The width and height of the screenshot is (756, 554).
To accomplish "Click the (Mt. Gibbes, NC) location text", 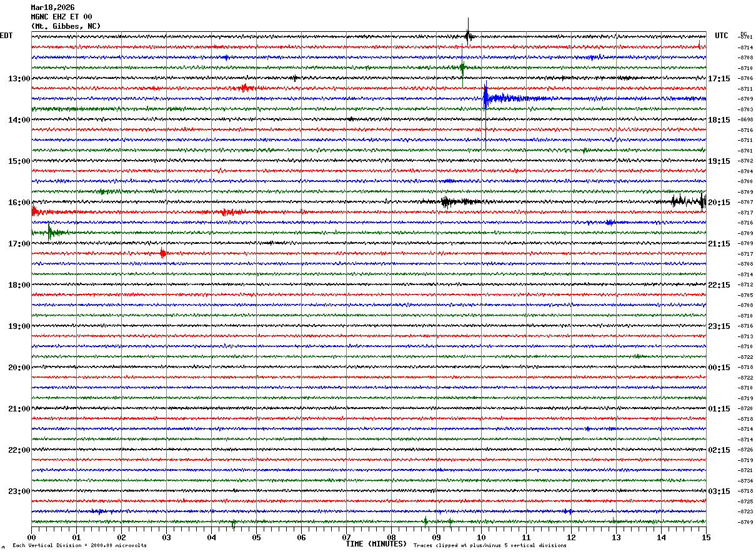I will (x=66, y=26).
